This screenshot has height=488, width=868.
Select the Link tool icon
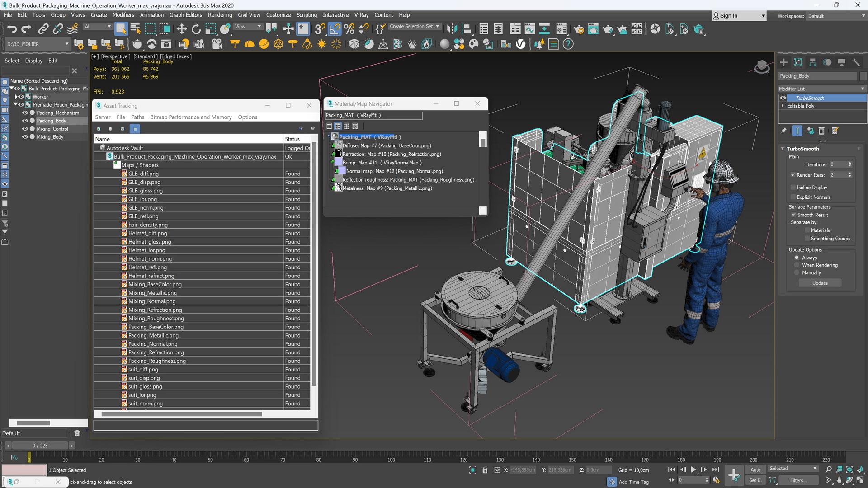(43, 29)
